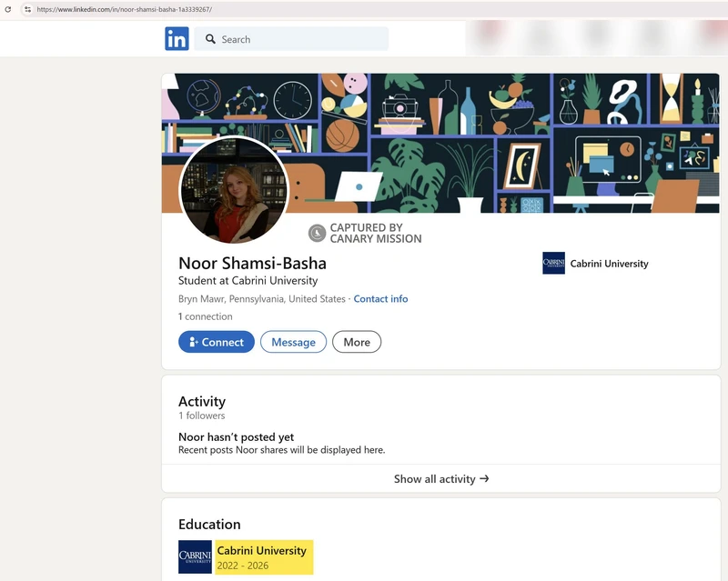Viewport: 728px width, 581px height.
Task: Open site information icon in address bar
Action: (28, 9)
